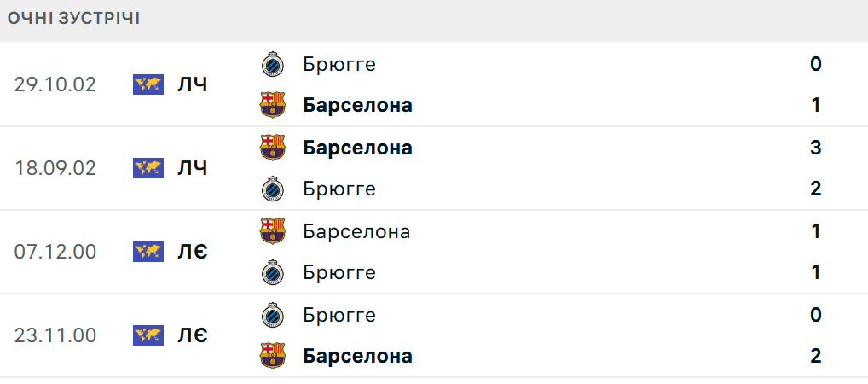
Task: Click Brugge crest in 07.12.00 match
Action: click(273, 272)
